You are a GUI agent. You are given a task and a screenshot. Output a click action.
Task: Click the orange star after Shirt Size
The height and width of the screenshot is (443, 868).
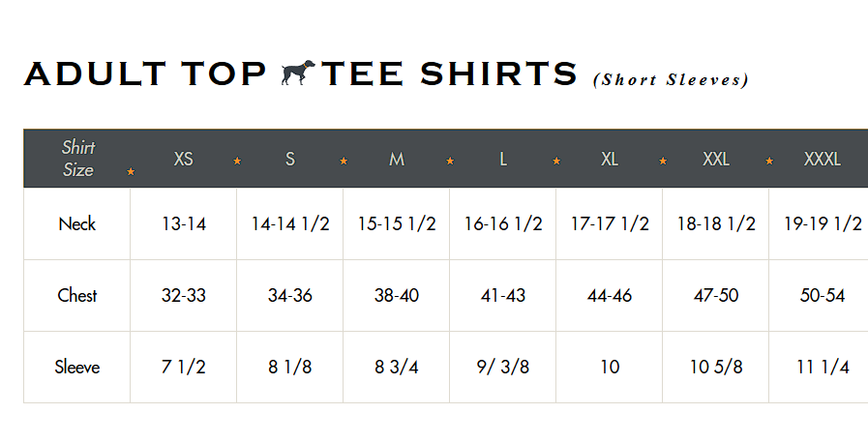(131, 172)
